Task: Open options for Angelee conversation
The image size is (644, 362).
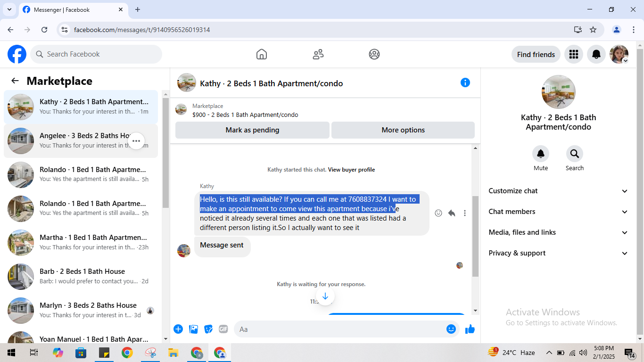Action: (136, 140)
